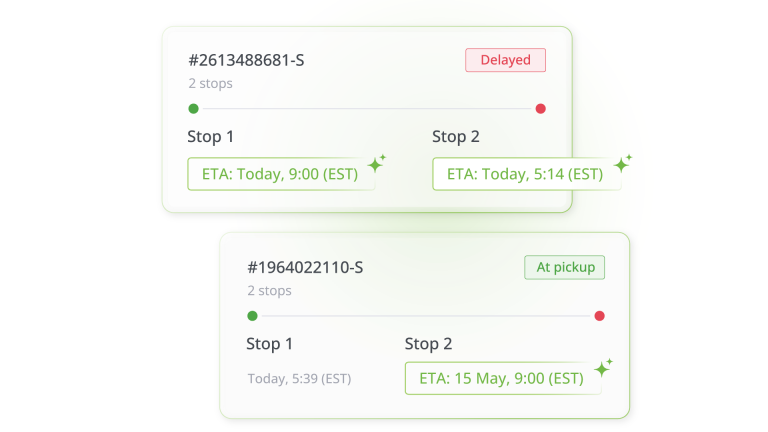The height and width of the screenshot is (432, 768).
Task: Click sparkle icon beside 5:14 ETA
Action: coord(622,163)
